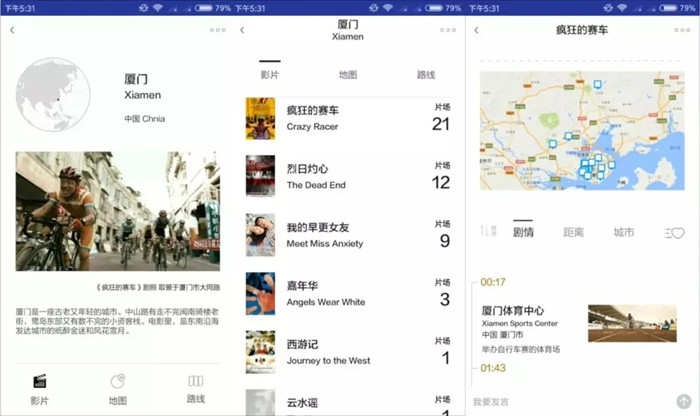This screenshot has width=700, height=416.
Task: Open the Crazy Racer film poster thumbnail
Action: tap(260, 119)
